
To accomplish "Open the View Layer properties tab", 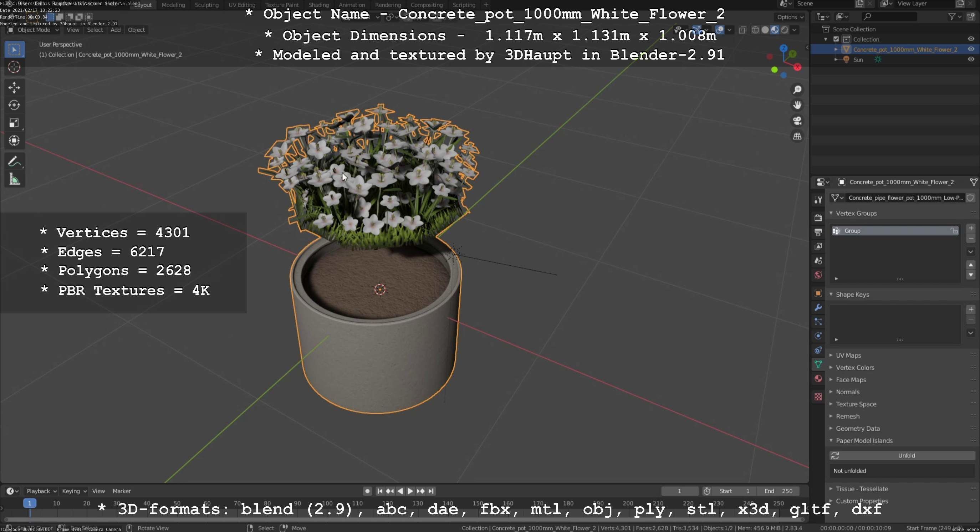I will (818, 246).
